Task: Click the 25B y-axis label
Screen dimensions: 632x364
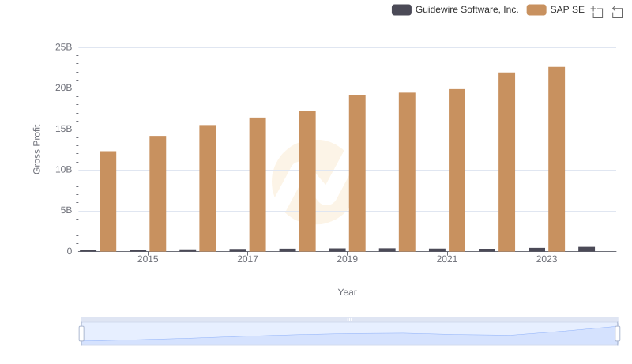Action: [x=64, y=47]
